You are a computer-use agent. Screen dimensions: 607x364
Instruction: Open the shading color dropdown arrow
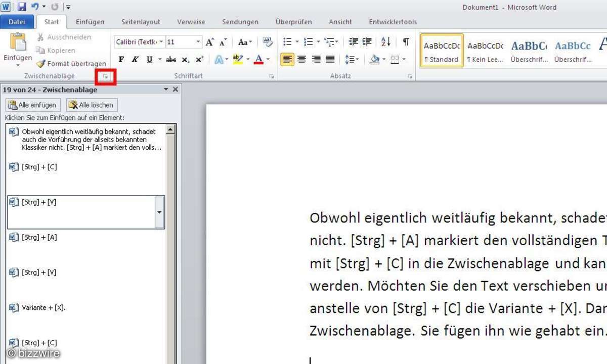384,59
